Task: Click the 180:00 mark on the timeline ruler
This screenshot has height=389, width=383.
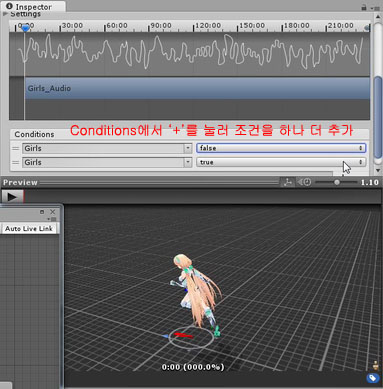Action: (x=296, y=25)
